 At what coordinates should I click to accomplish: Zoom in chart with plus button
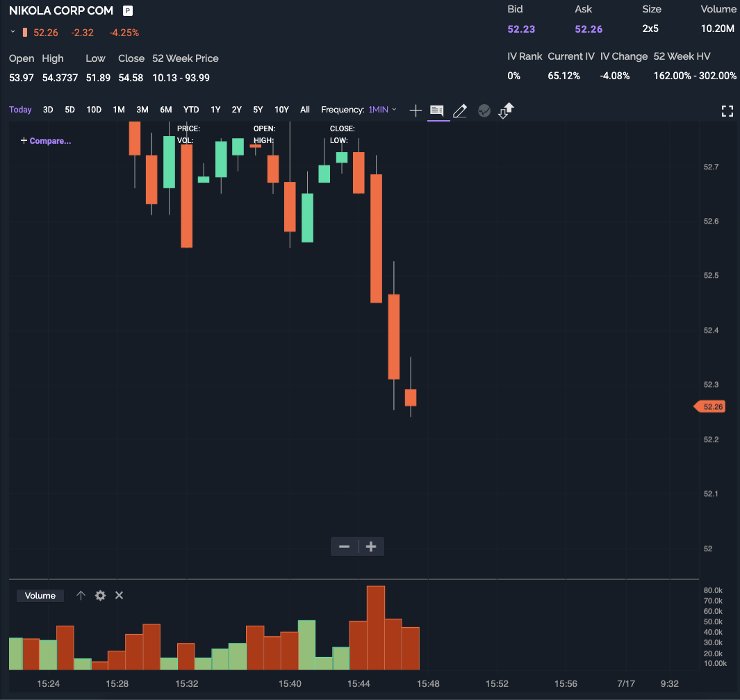coord(371,547)
